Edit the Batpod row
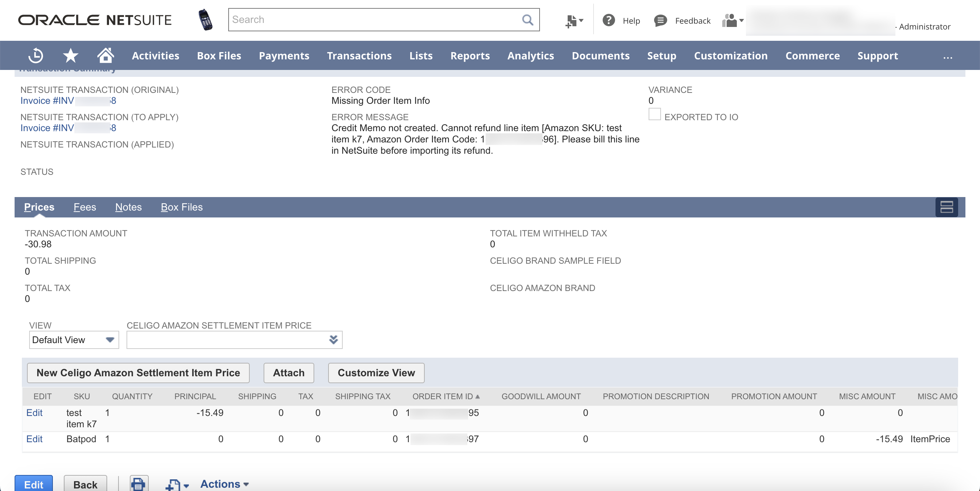Viewport: 980px width, 491px height. [34, 439]
